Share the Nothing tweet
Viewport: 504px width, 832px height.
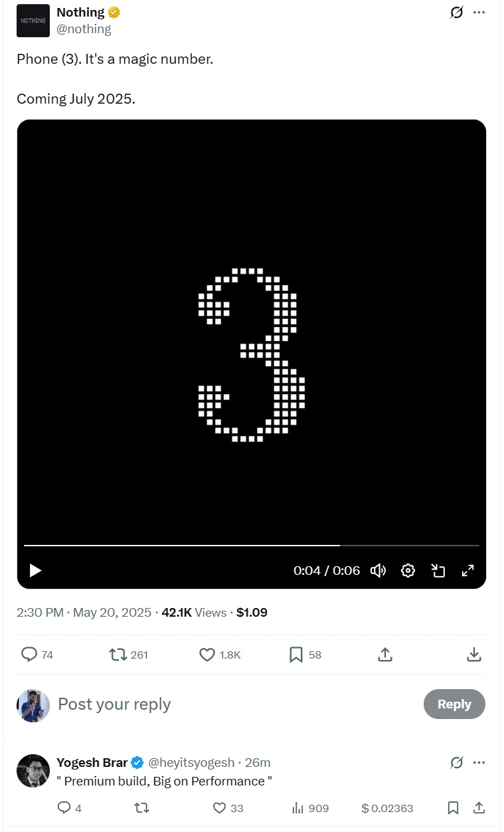pos(384,655)
